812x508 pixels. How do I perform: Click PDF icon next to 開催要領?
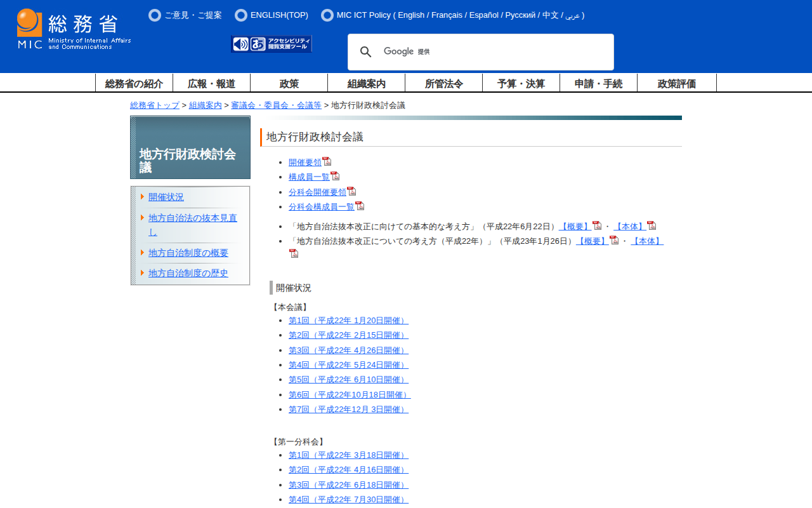(x=327, y=161)
